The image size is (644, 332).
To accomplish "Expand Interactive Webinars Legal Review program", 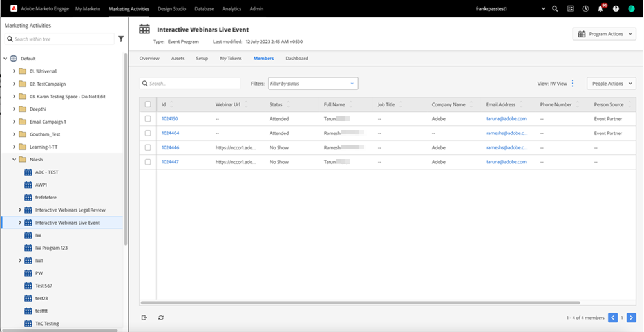I will coord(20,210).
